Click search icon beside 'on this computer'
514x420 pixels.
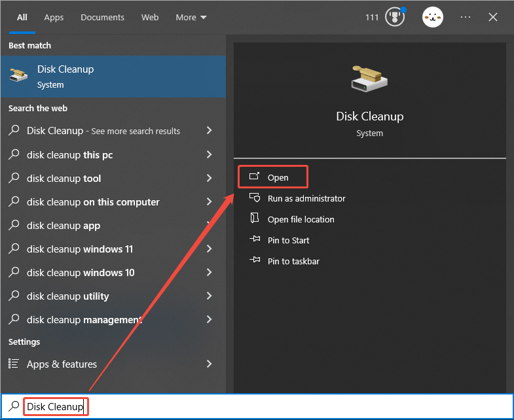click(14, 201)
